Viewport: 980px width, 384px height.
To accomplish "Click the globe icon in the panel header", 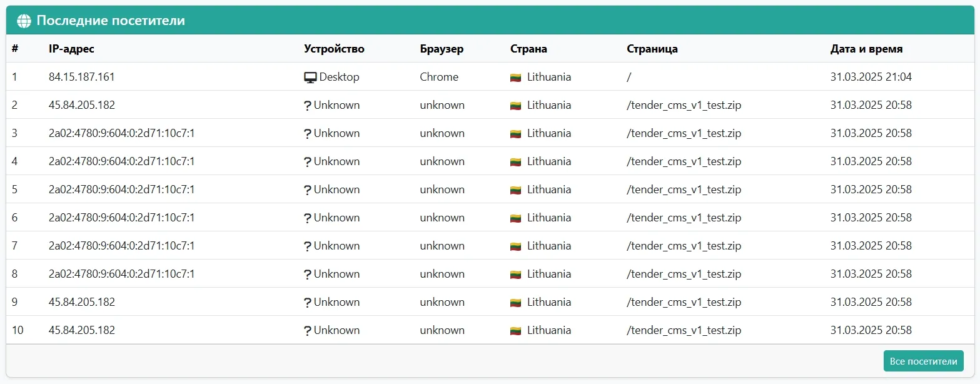I will (24, 20).
